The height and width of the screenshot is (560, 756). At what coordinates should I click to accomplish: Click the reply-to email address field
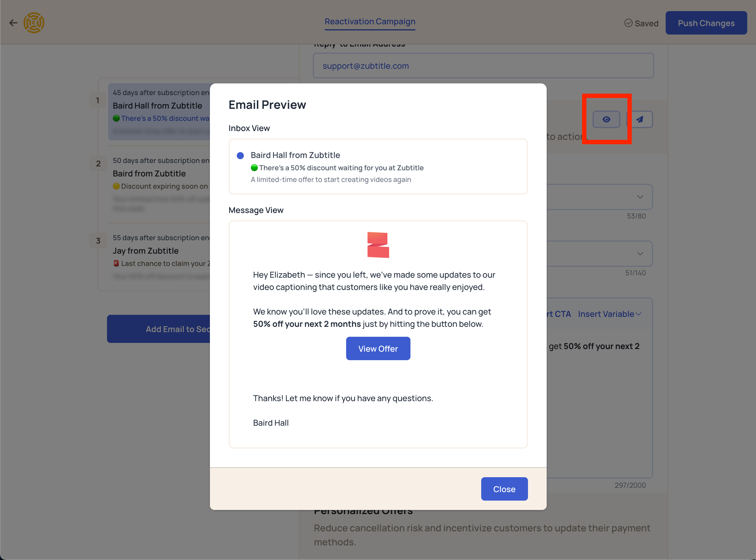pos(483,66)
